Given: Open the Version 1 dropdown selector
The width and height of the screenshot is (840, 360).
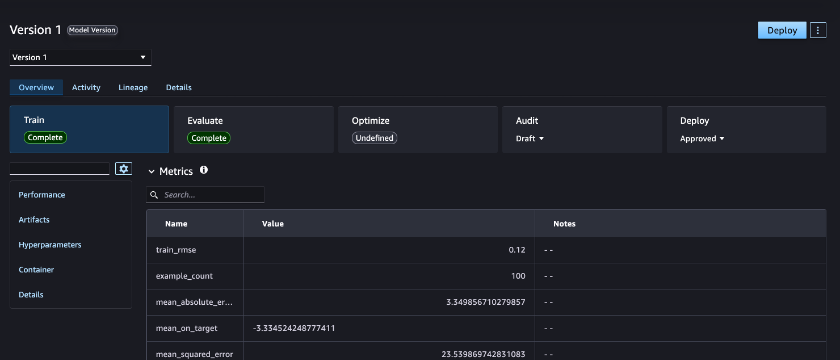Looking at the screenshot, I should click(x=80, y=57).
